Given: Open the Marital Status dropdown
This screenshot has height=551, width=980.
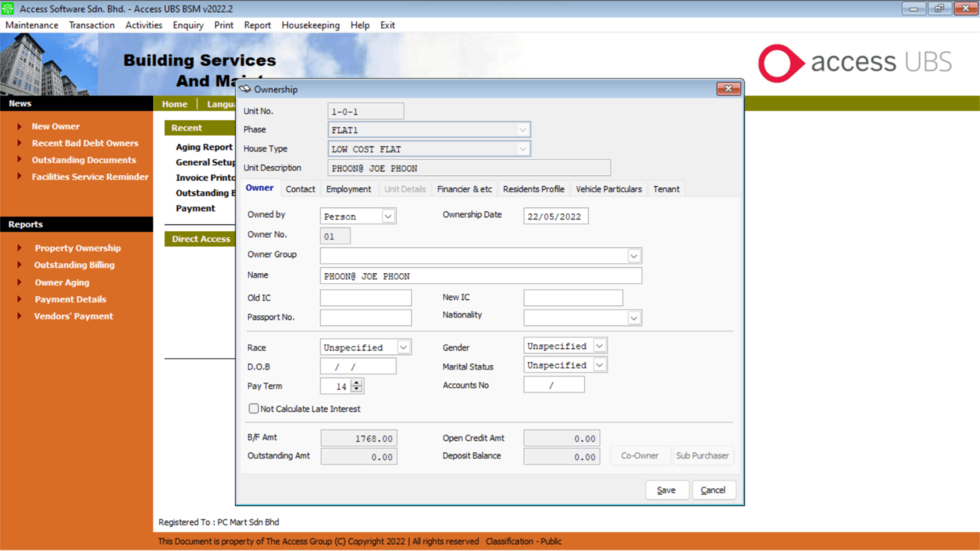Looking at the screenshot, I should coord(600,364).
